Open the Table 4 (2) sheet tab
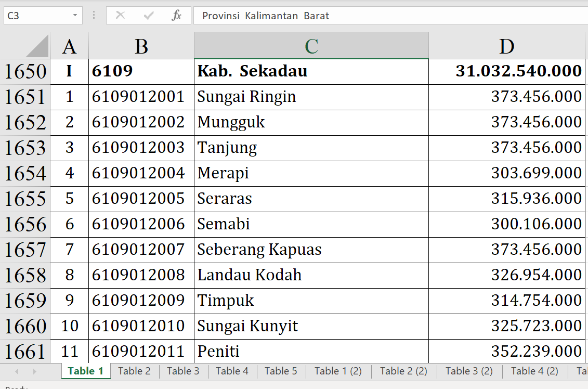This screenshot has width=588, height=389. click(534, 371)
